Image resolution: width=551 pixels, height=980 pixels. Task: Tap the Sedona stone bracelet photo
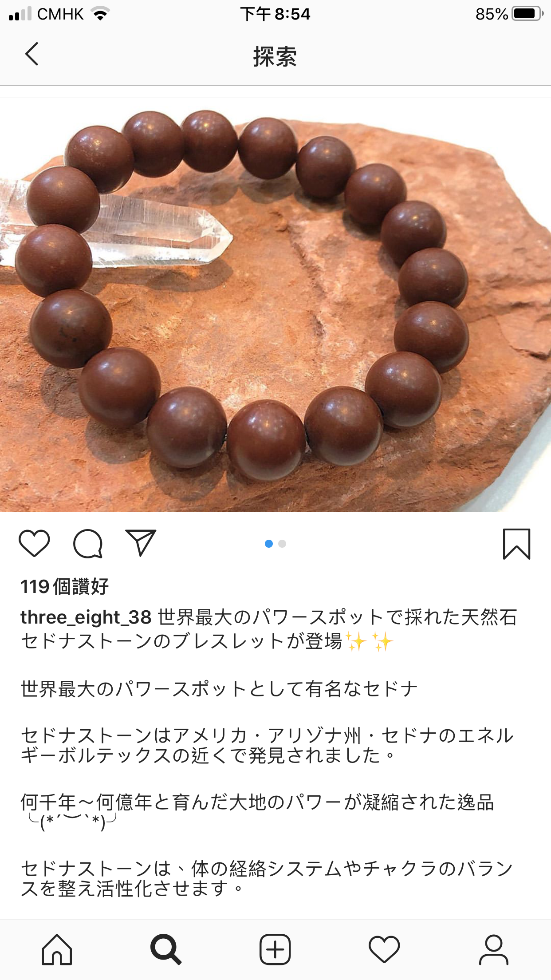coord(275,305)
